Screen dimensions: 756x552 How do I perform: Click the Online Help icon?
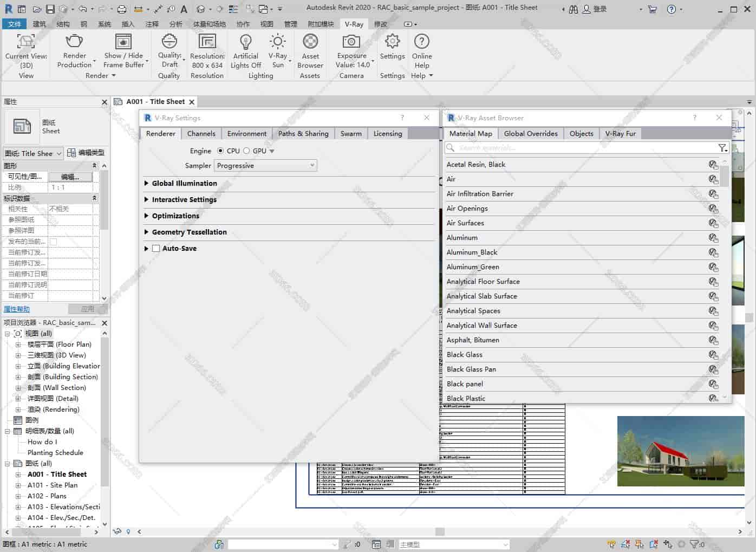tap(421, 42)
